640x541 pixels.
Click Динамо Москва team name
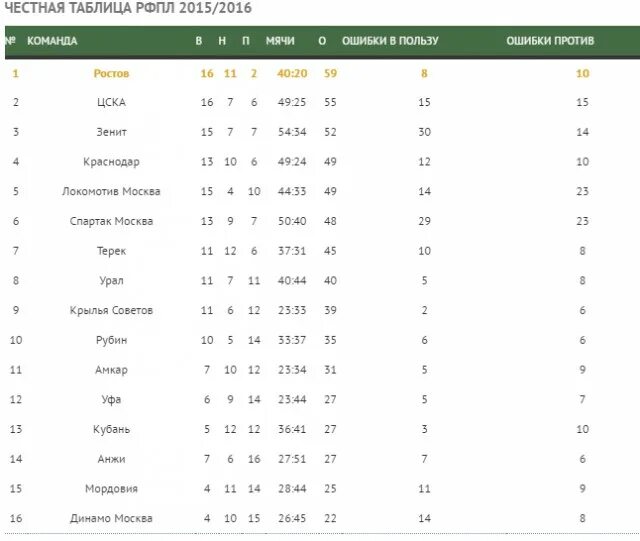111,519
